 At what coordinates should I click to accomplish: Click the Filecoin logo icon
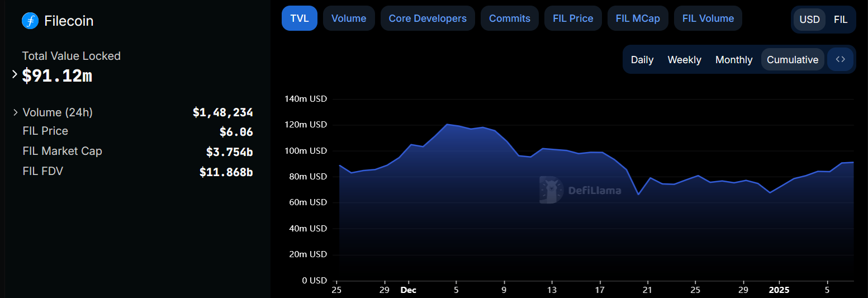(x=30, y=21)
